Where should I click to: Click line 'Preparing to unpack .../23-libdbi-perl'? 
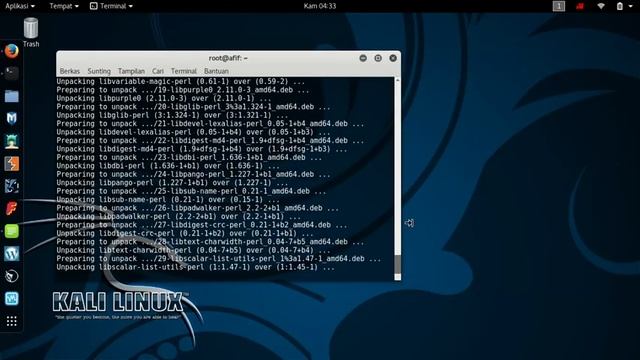coord(189,158)
